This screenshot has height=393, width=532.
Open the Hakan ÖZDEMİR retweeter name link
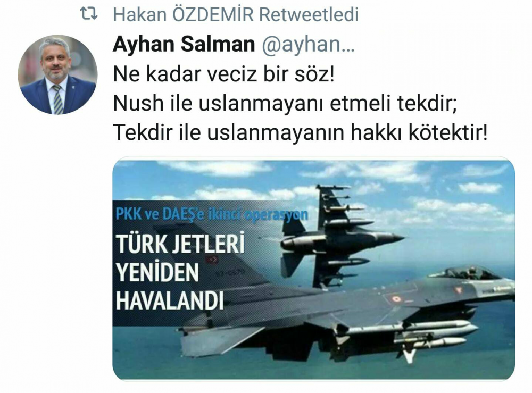(184, 15)
